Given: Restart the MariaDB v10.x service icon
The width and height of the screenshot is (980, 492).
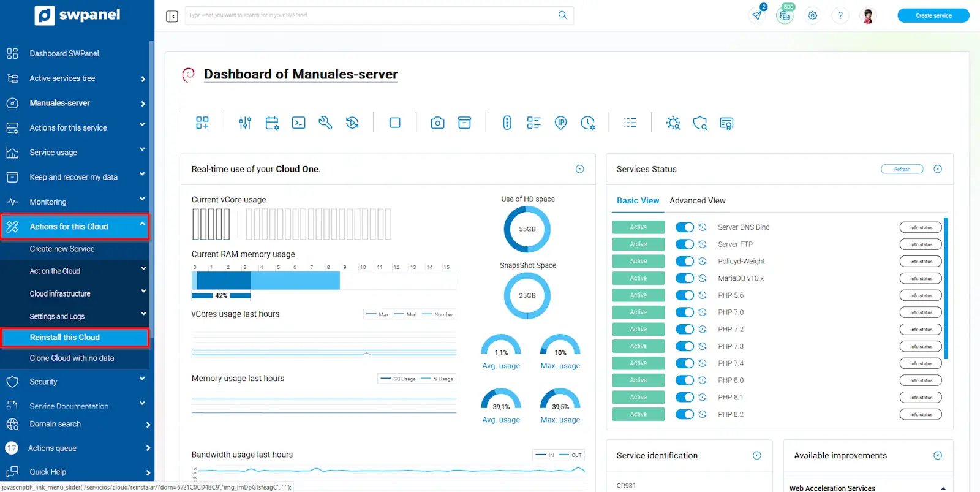Looking at the screenshot, I should tap(703, 278).
